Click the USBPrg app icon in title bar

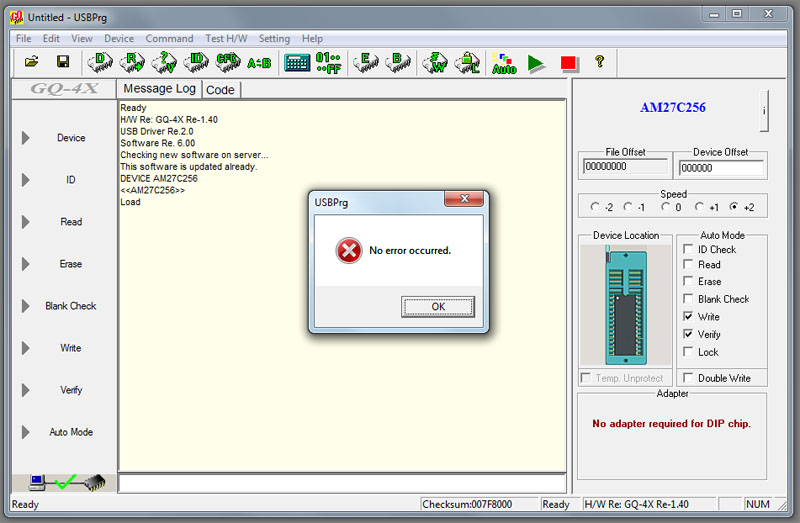(17, 17)
